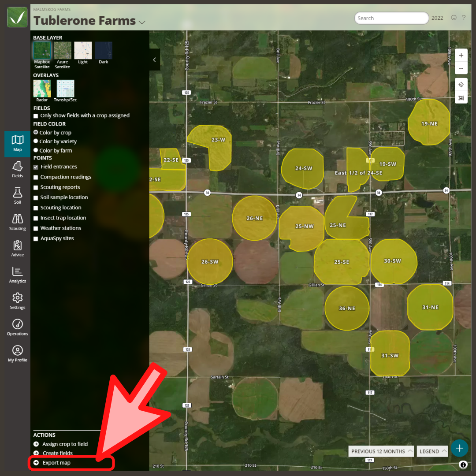Enable Soil sample location points

[x=36, y=197]
